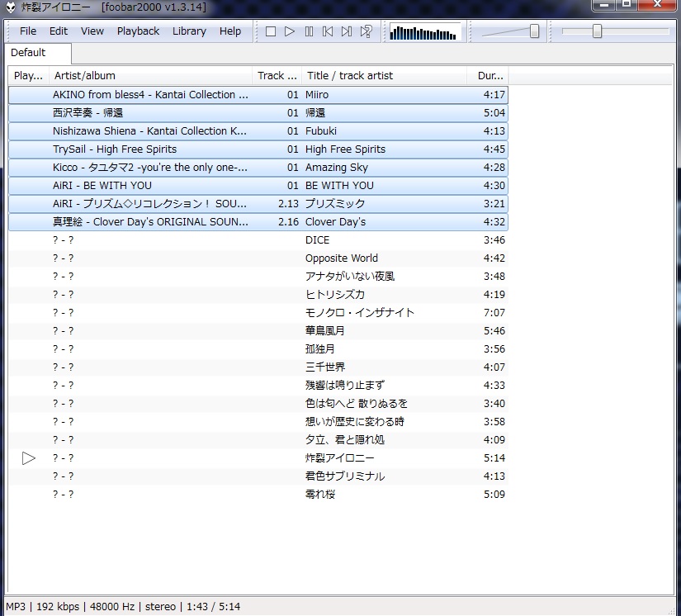Viewport: 681px width, 616px height.
Task: Minimize the foobar2000 window
Action: tap(603, 4)
